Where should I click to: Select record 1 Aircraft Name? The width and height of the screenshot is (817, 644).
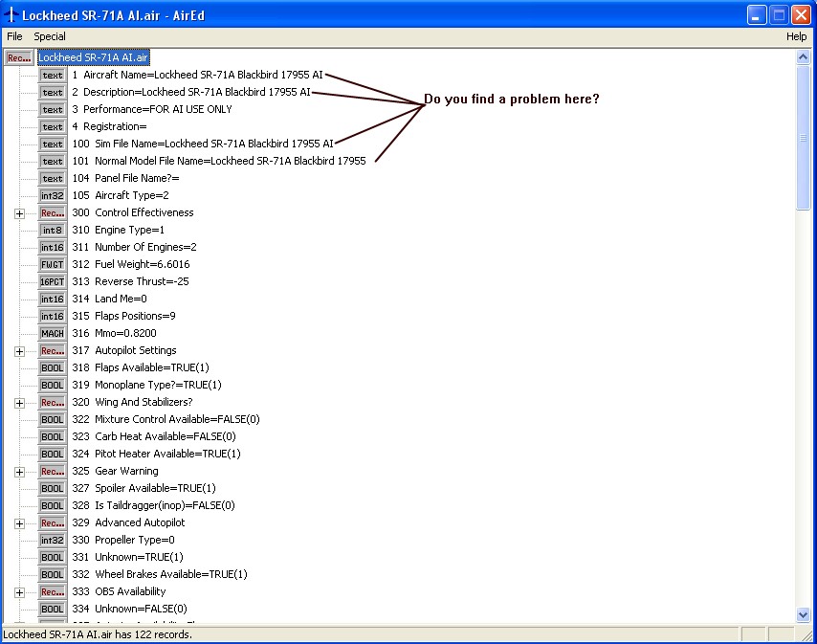[x=197, y=75]
